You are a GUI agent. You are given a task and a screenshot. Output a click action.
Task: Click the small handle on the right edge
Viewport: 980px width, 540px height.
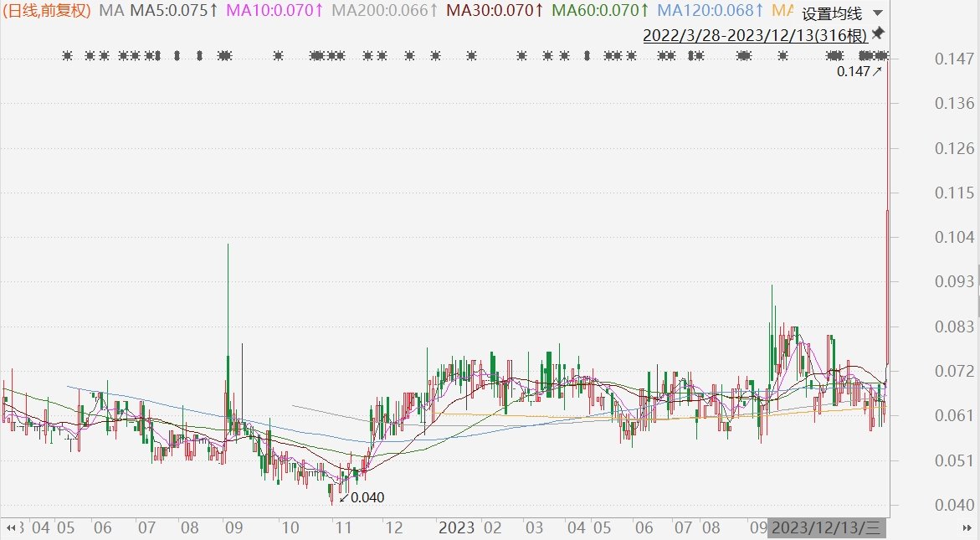(x=977, y=280)
